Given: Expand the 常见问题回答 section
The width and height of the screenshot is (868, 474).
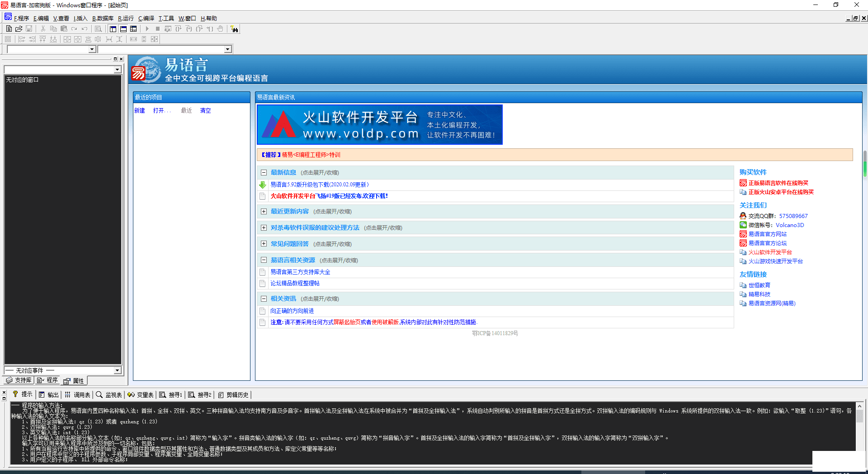Looking at the screenshot, I should 264,244.
